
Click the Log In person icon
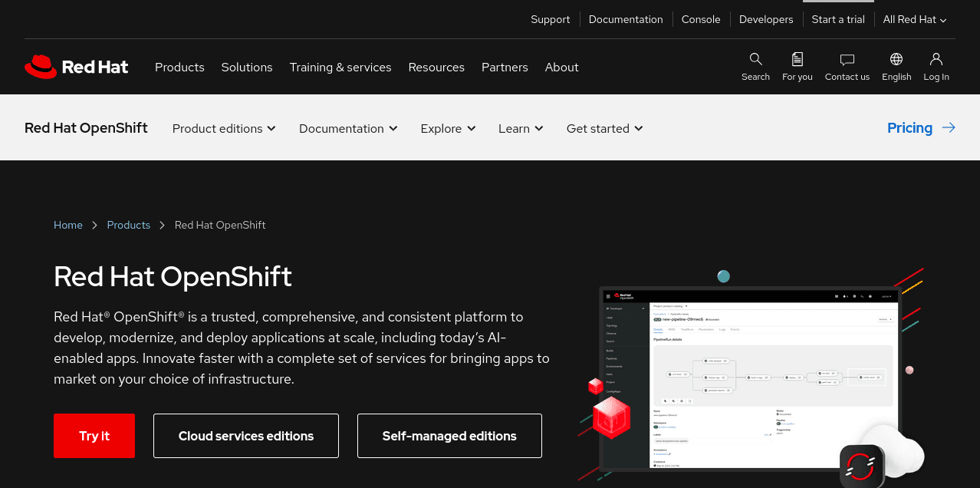936,59
